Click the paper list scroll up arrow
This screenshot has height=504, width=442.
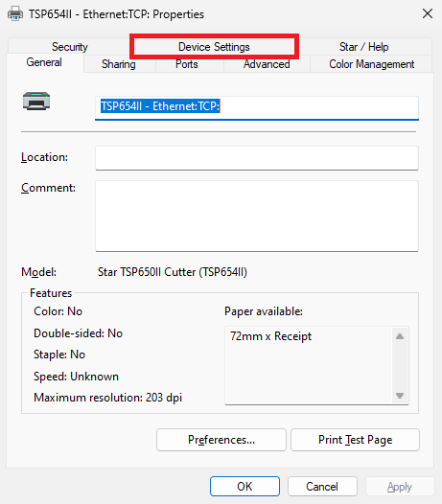click(x=400, y=336)
